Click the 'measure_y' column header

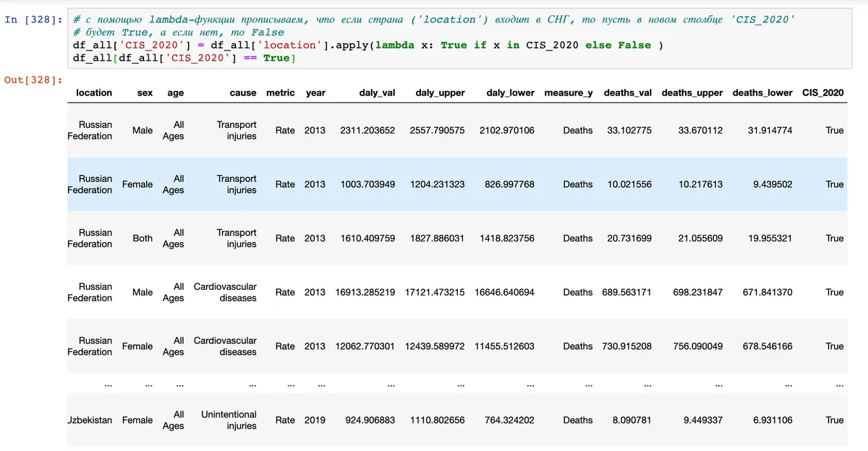[569, 93]
